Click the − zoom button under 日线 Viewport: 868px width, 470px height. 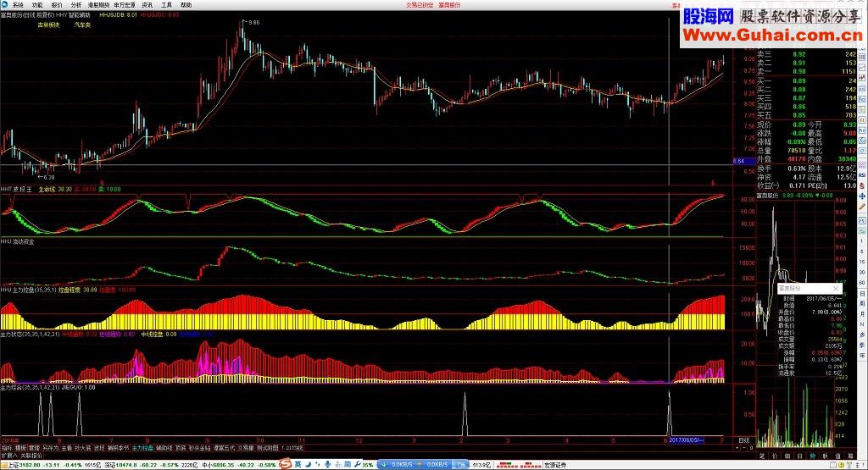coord(744,448)
